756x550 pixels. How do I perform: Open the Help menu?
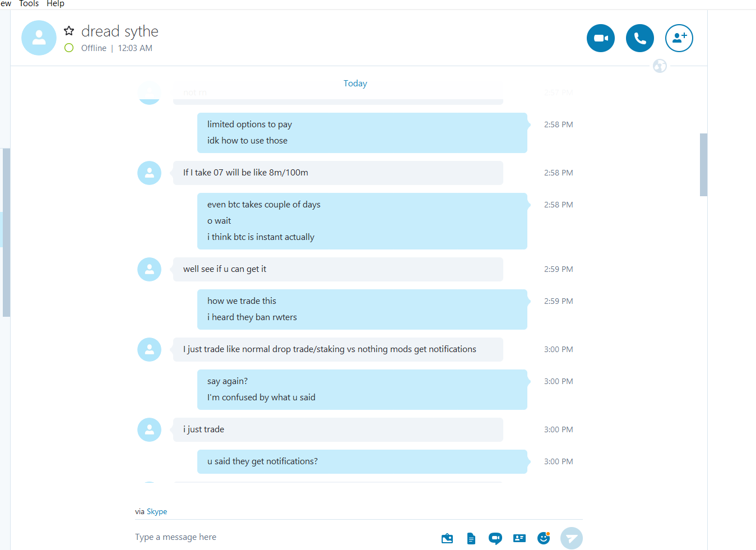pyautogui.click(x=55, y=4)
